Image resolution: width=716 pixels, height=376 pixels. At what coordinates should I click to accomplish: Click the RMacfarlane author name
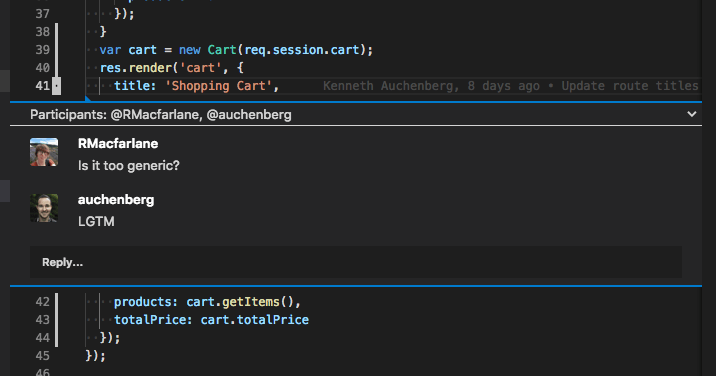click(x=118, y=143)
